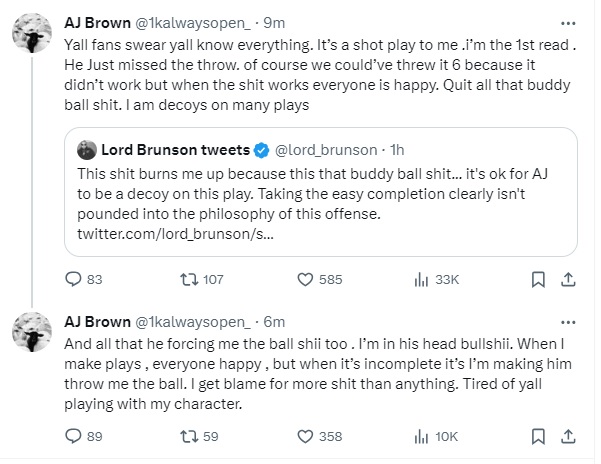View analytics of the 10K views tweet
The width and height of the screenshot is (601, 464).
[421, 436]
